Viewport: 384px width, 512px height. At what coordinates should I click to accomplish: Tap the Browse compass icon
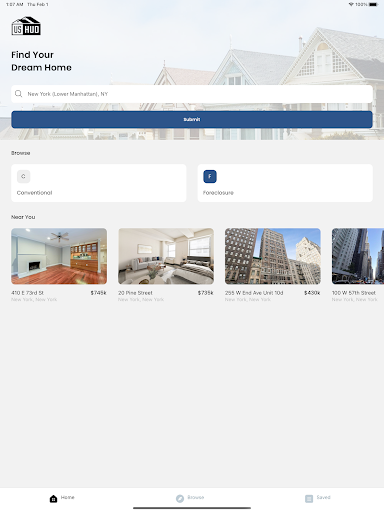click(x=180, y=499)
